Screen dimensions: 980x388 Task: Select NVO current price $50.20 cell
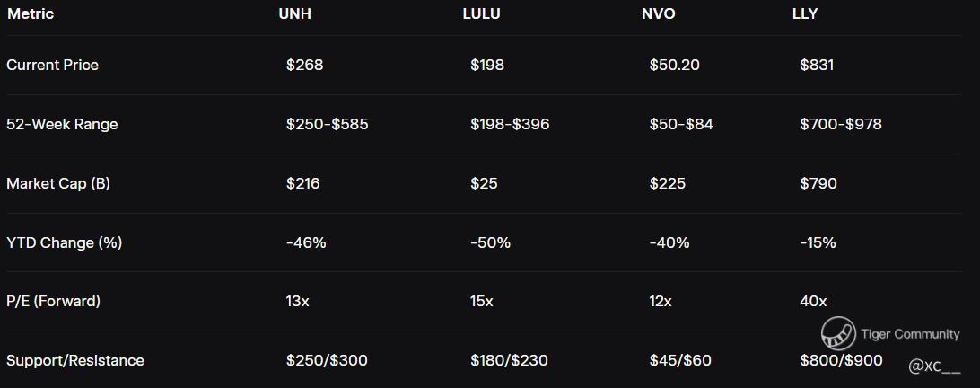click(674, 65)
